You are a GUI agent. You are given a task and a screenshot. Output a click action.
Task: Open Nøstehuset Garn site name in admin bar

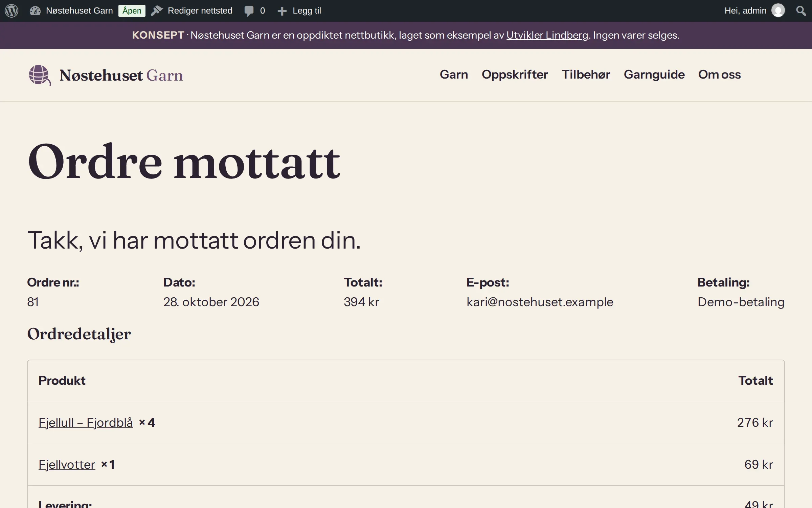point(79,11)
